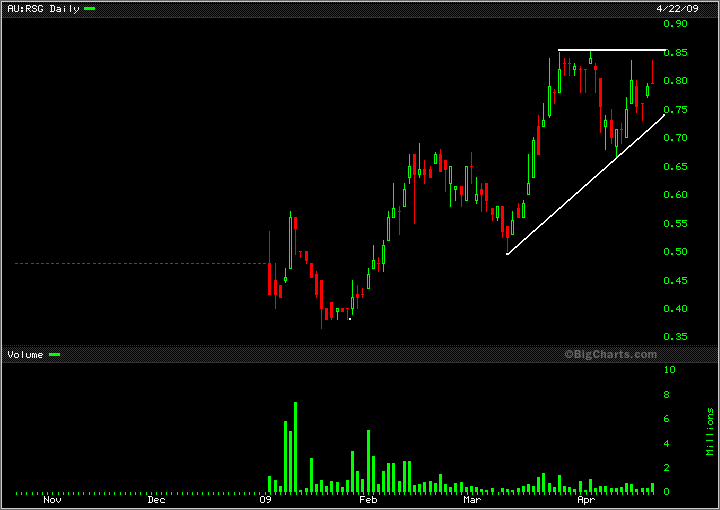Click the green legend marker beside Volume
Screen dimensions: 720x510
[x=55, y=355]
